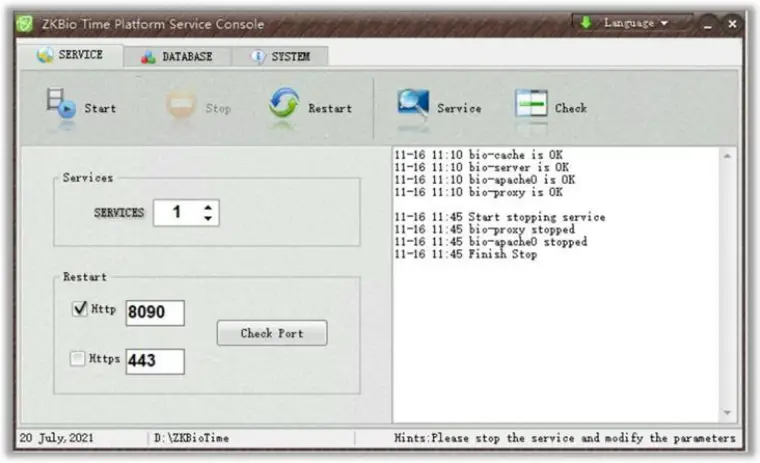Click the Restart label in toolbar
The image size is (760, 463).
(330, 109)
